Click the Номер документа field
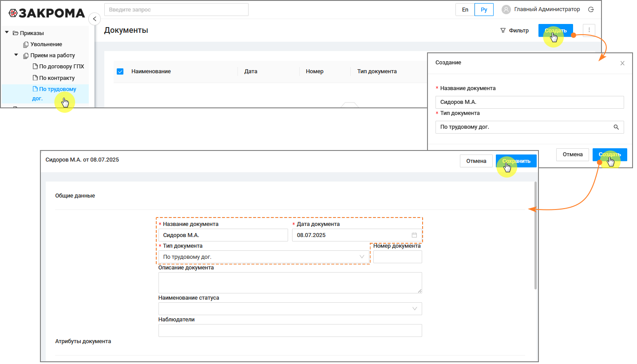Viewport: 637px width, 364px height. click(x=398, y=257)
